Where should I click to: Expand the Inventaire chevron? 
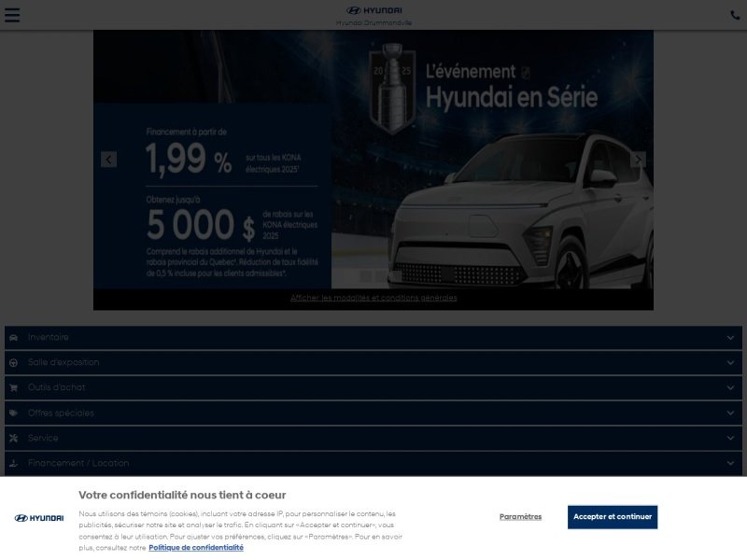(x=730, y=338)
